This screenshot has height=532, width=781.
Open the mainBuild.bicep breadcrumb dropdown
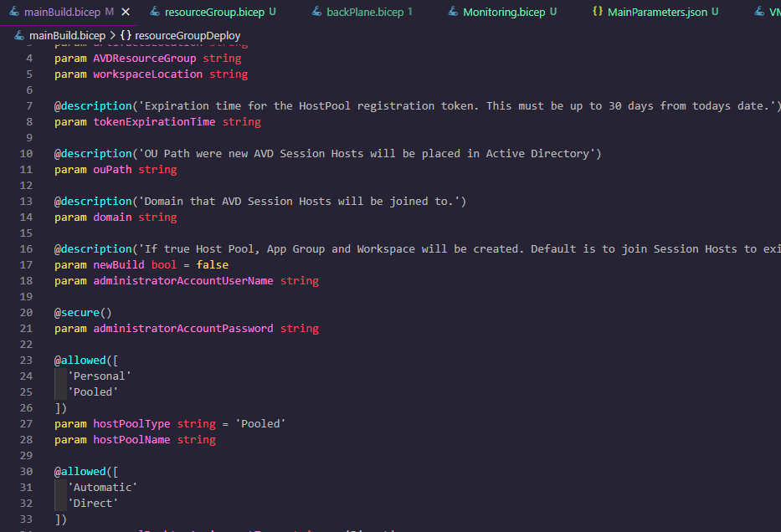[x=67, y=36]
